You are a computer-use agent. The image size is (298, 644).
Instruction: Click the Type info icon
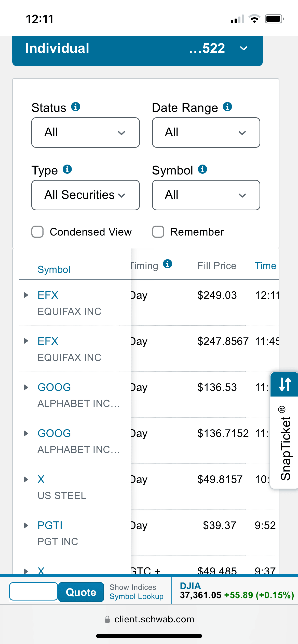pos(67,169)
